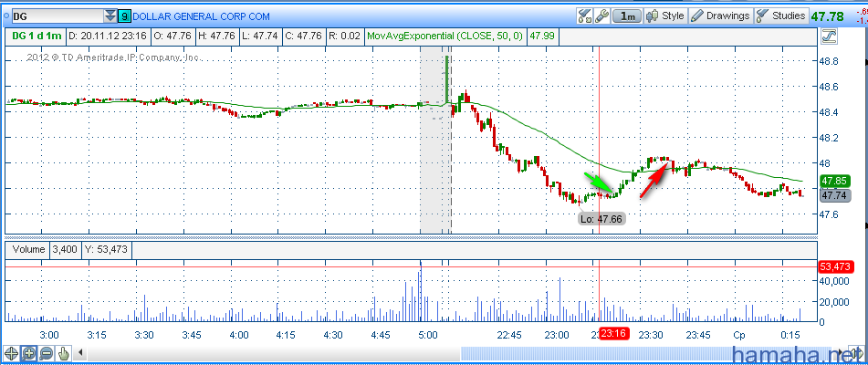
Task: Click the 22:45 time axis label
Action: 509,335
